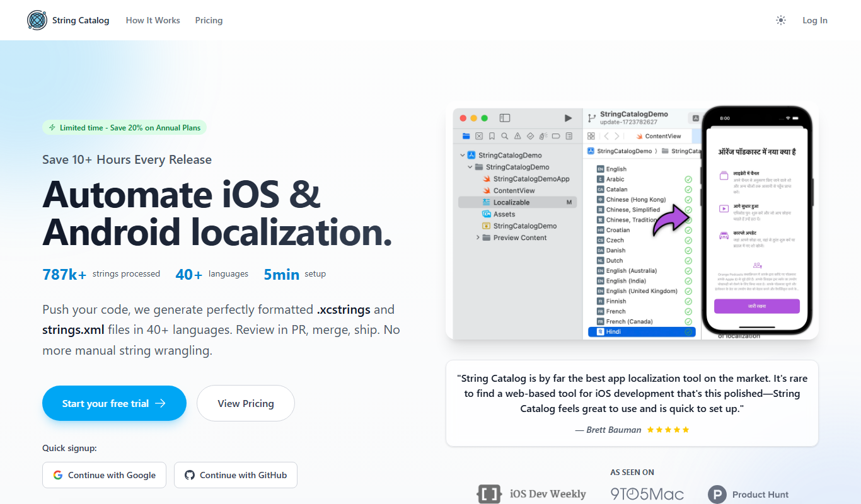Click the iOS Dev Weekly logo
This screenshot has width=861, height=504.
(532, 494)
